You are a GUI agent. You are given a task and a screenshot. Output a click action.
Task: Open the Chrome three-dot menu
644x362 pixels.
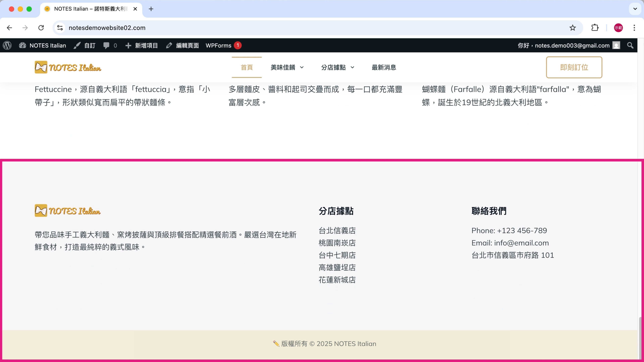coord(634,28)
